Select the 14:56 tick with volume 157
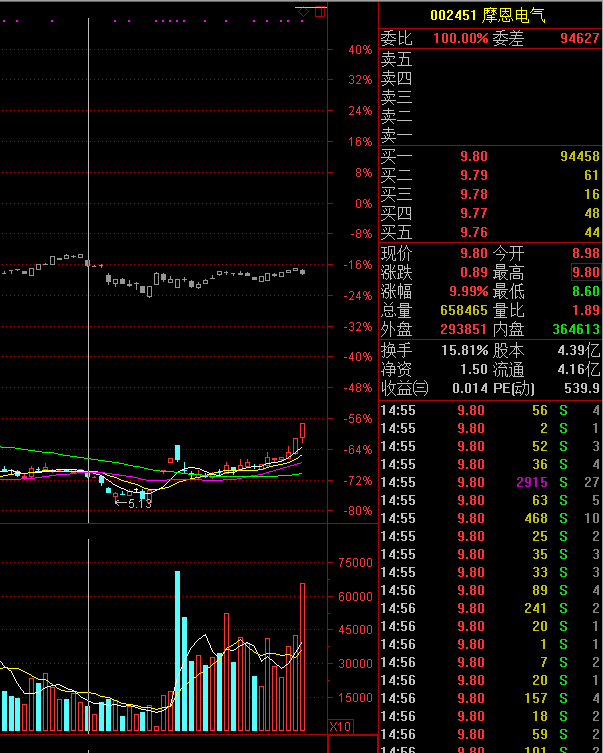 [490, 698]
